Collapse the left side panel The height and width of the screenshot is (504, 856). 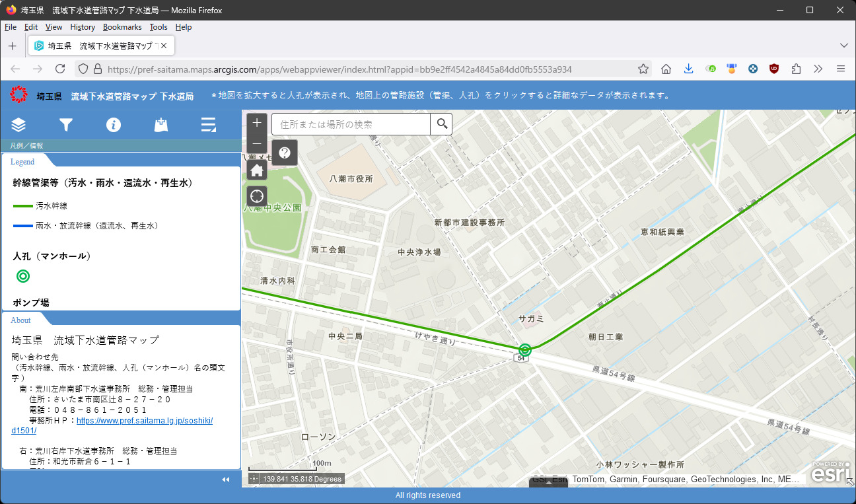(226, 480)
